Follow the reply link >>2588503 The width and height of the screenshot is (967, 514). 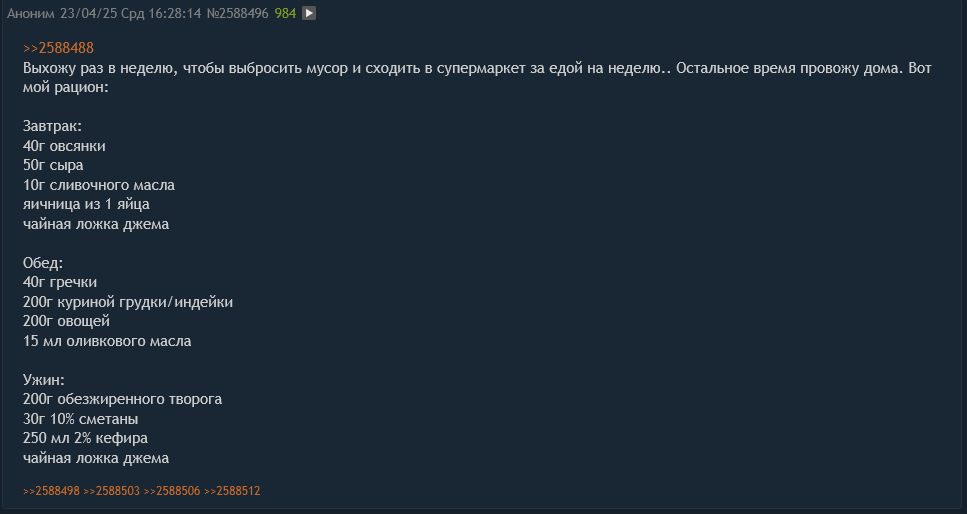pyautogui.click(x=112, y=491)
